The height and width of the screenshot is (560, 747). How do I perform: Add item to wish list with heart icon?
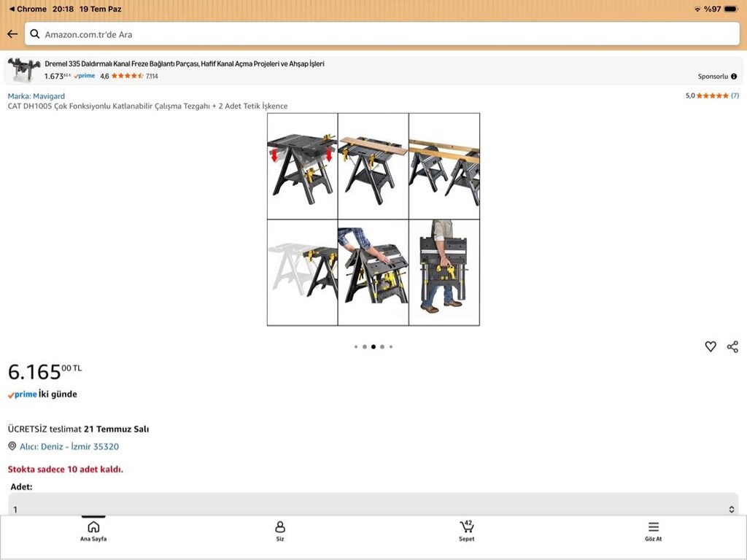(711, 346)
